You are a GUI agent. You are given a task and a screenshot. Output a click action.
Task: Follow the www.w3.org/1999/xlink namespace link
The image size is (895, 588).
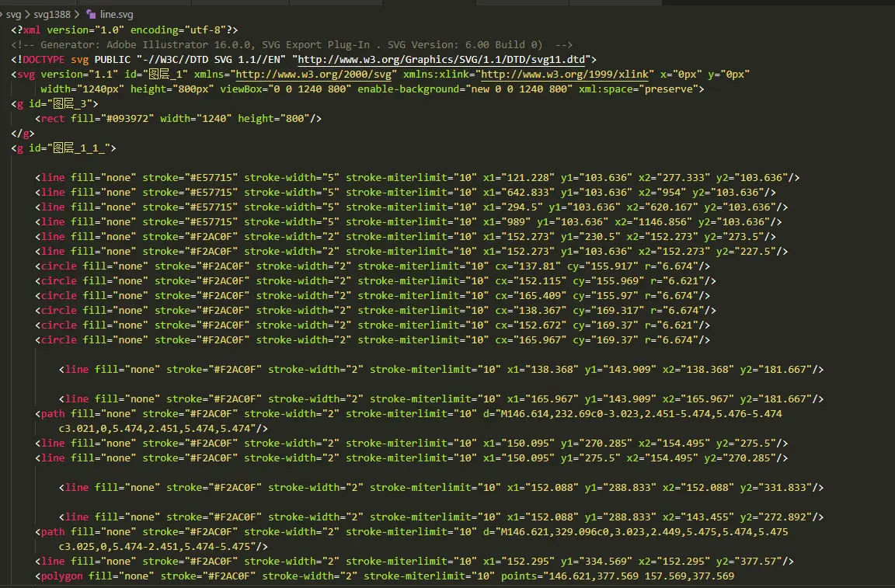(x=565, y=75)
